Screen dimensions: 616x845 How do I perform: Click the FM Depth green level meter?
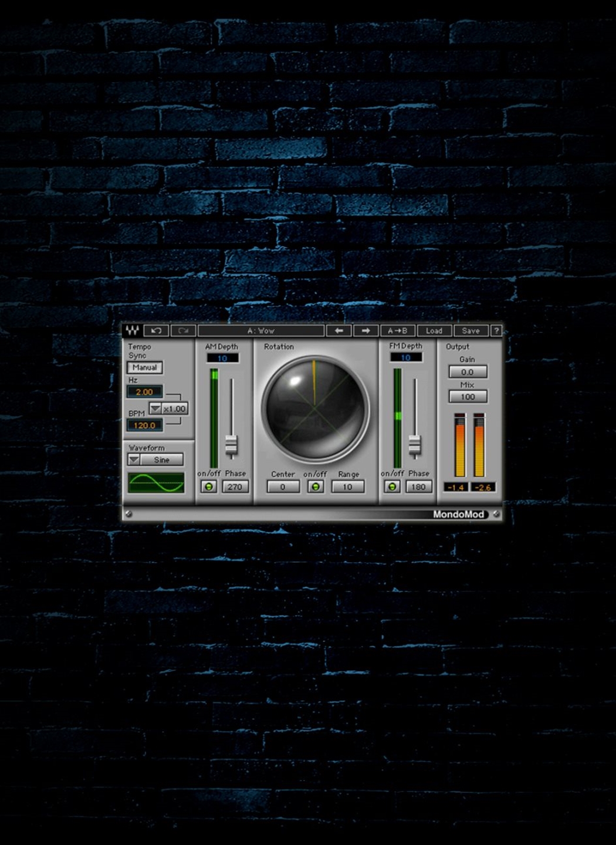pos(398,418)
